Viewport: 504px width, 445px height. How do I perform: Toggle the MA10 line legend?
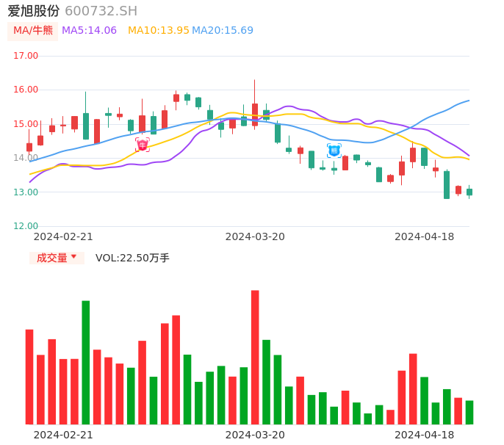pos(159,30)
